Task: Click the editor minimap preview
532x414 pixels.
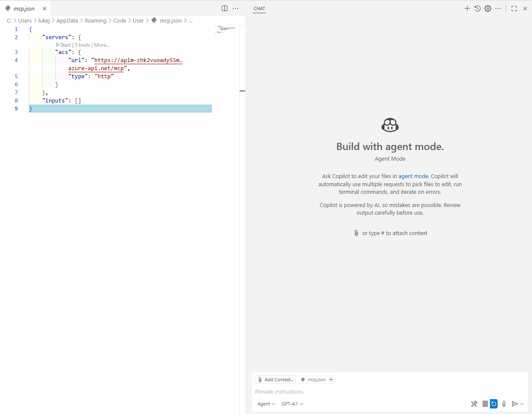Action: pos(225,29)
